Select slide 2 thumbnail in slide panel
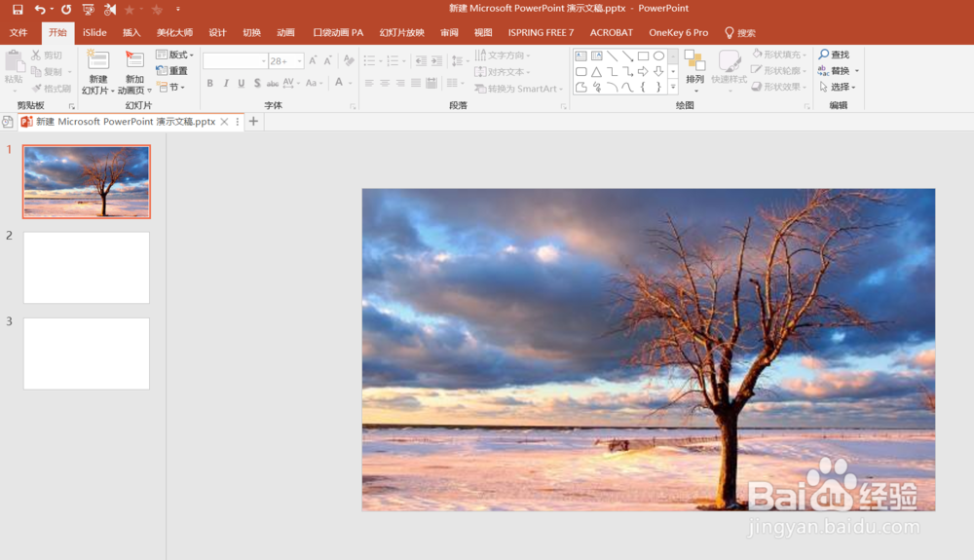The image size is (974, 560). point(86,268)
